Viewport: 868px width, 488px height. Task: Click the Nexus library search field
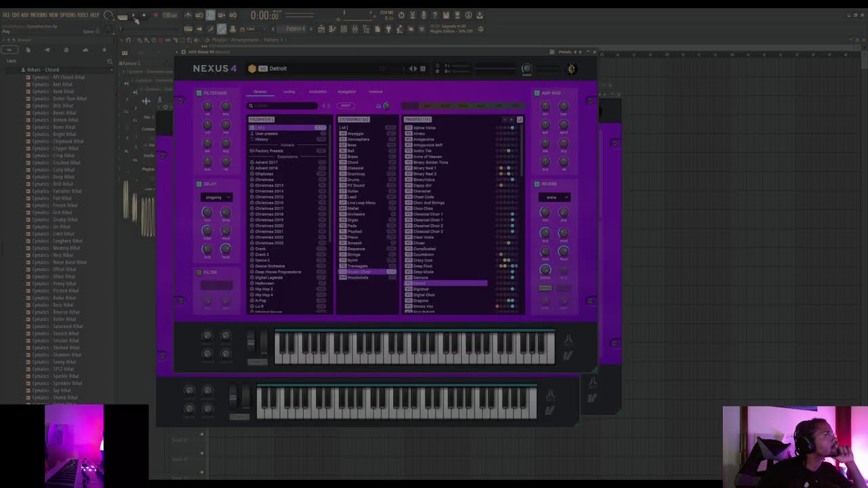coord(283,106)
